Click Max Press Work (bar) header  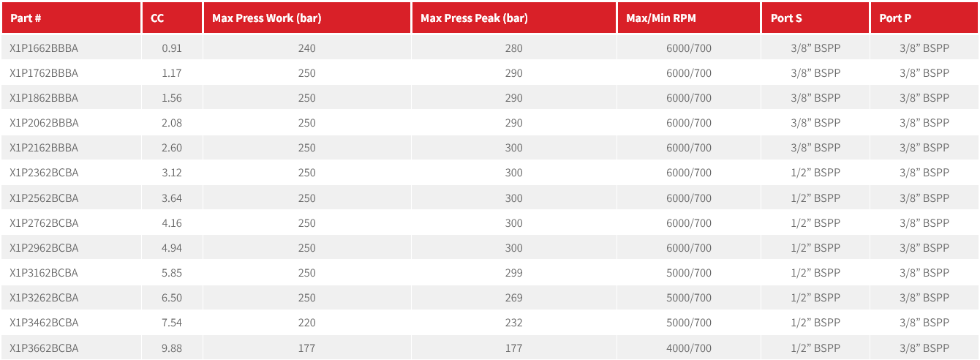click(266, 18)
